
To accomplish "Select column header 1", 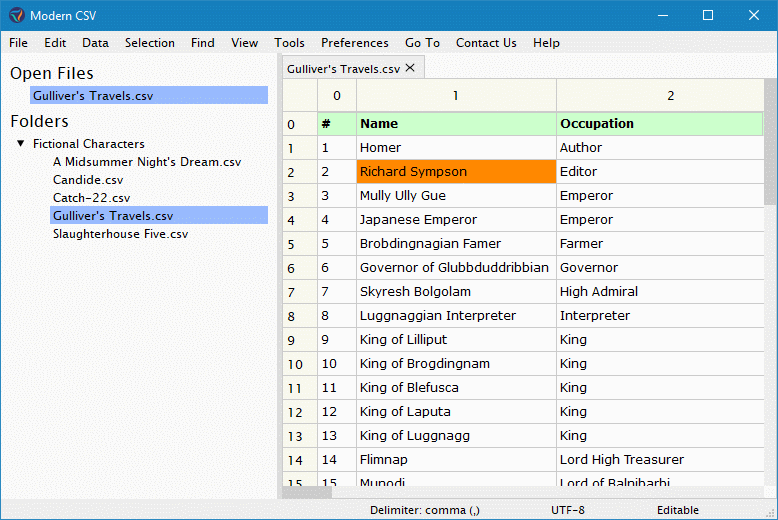I will click(456, 95).
